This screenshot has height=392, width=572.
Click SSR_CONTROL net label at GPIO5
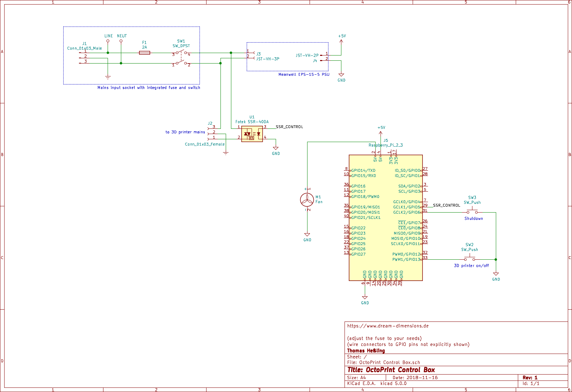coord(447,205)
